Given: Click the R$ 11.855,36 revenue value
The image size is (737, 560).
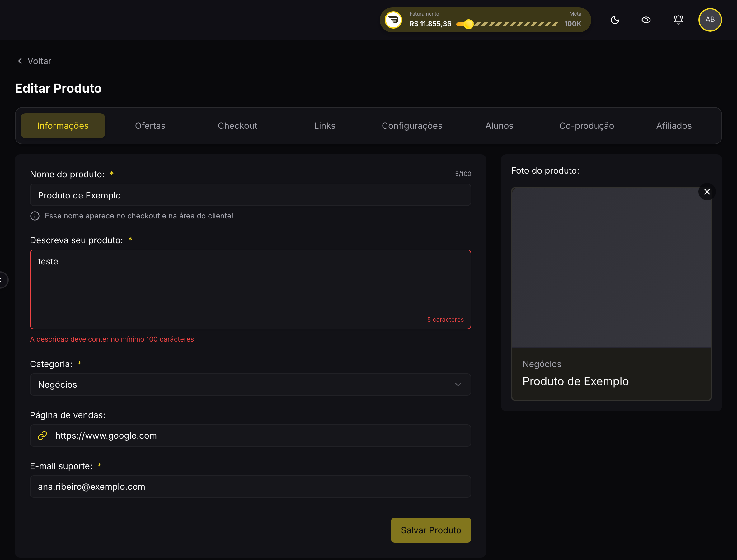Looking at the screenshot, I should click(x=430, y=24).
